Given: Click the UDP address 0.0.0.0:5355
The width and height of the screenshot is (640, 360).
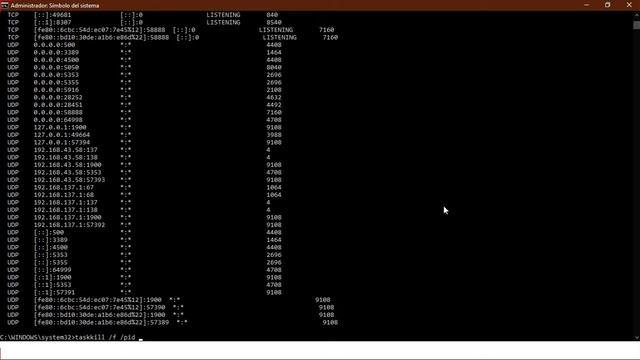Looking at the screenshot, I should [x=56, y=82].
